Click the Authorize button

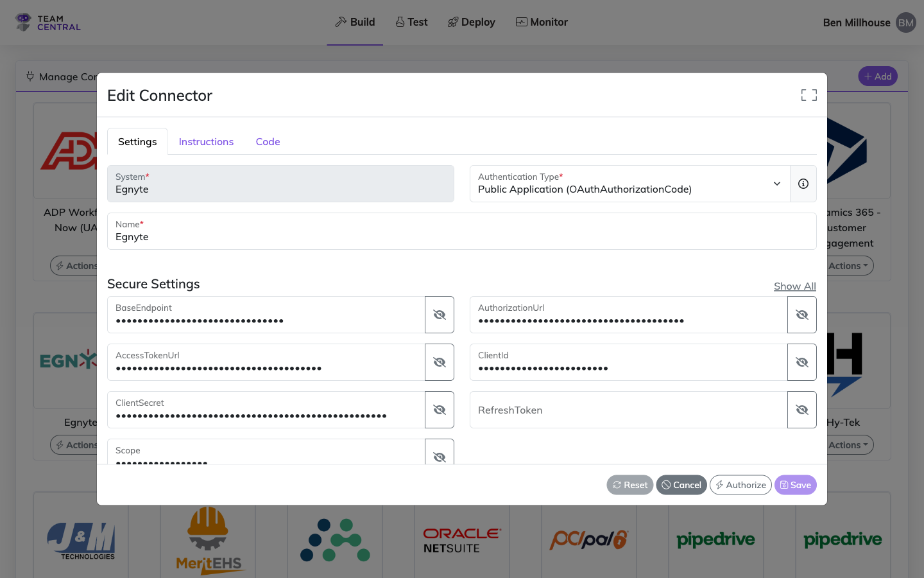[740, 485]
